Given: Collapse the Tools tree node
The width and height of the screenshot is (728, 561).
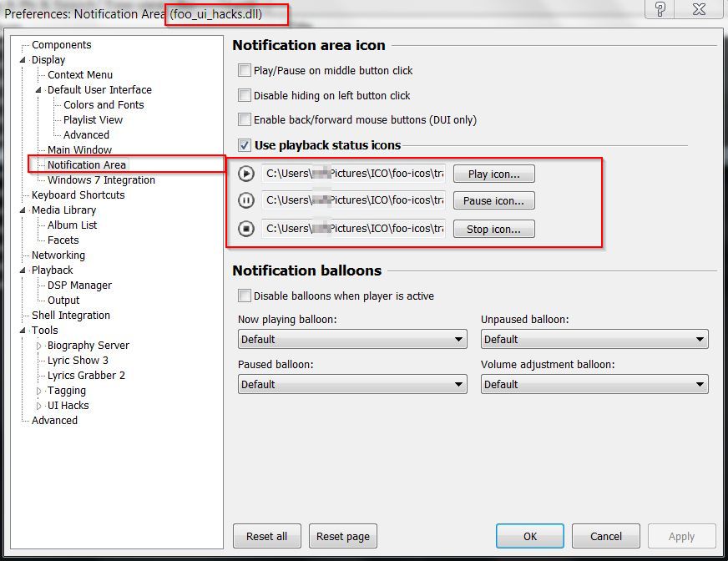Looking at the screenshot, I should tap(23, 331).
